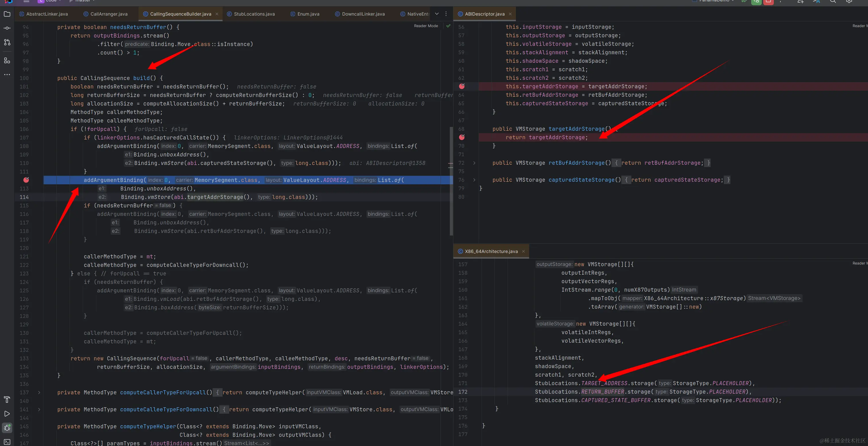The height and width of the screenshot is (446, 868).
Task: Open the Structure tool window
Action: coord(7,61)
